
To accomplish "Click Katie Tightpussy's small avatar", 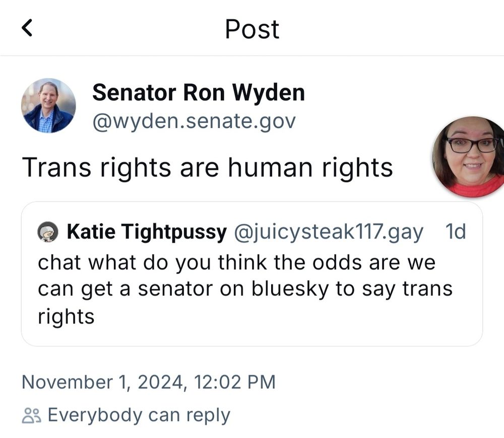I will (48, 231).
